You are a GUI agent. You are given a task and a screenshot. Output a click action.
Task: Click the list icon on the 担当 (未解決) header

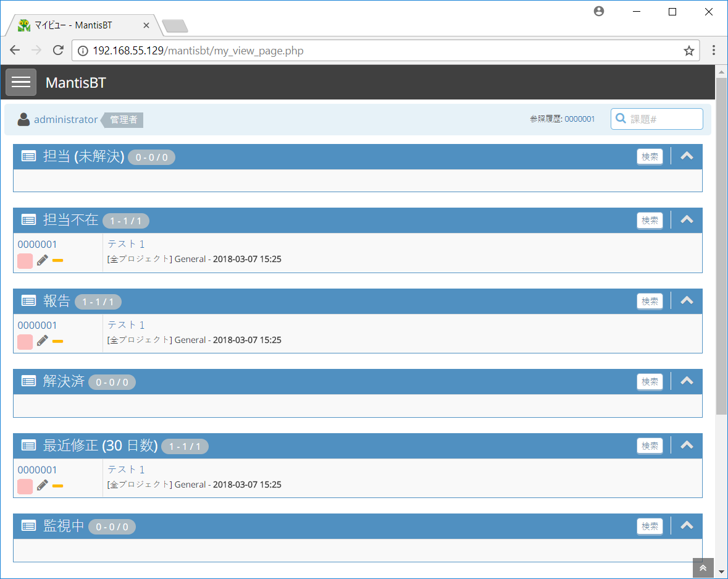28,156
